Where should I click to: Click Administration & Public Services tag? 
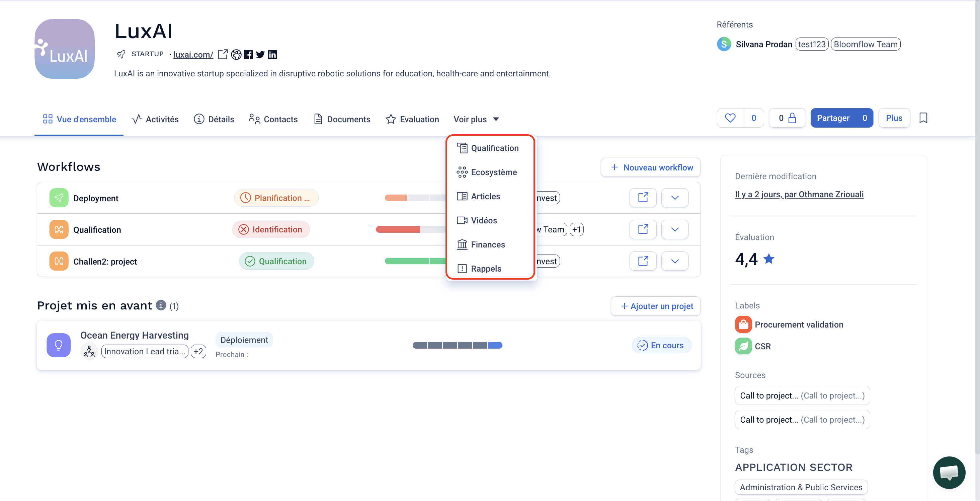coord(801,487)
